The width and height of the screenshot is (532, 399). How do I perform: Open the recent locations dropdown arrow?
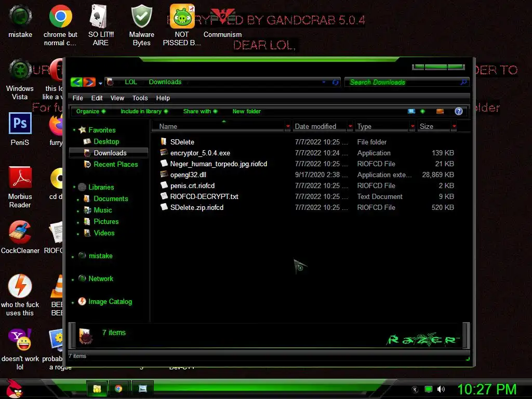(100, 83)
